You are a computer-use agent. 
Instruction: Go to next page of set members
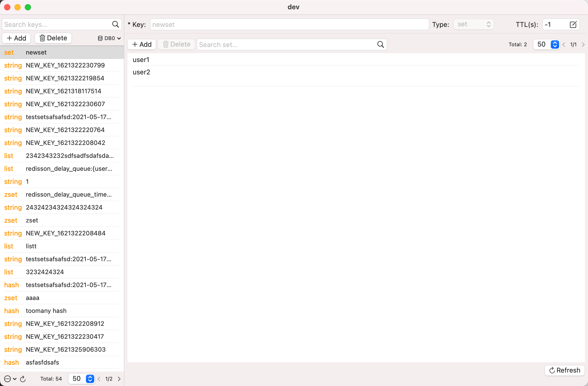(x=583, y=44)
